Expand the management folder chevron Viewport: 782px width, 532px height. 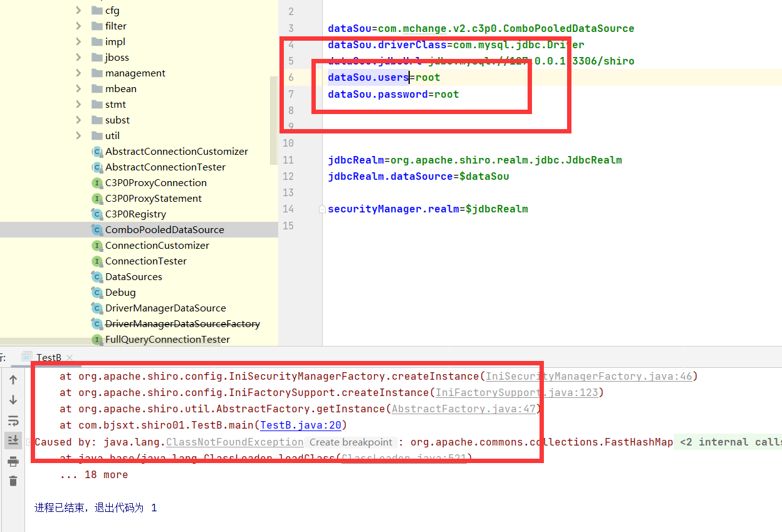[x=78, y=73]
